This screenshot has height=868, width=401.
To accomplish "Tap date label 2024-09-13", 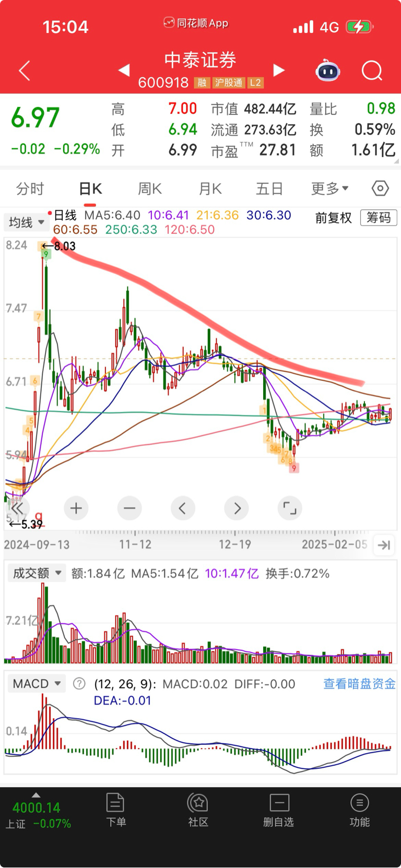I will click(x=37, y=544).
